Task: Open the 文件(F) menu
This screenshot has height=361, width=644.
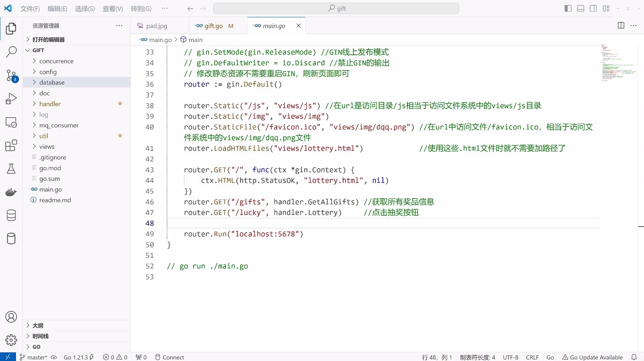Action: tap(30, 8)
